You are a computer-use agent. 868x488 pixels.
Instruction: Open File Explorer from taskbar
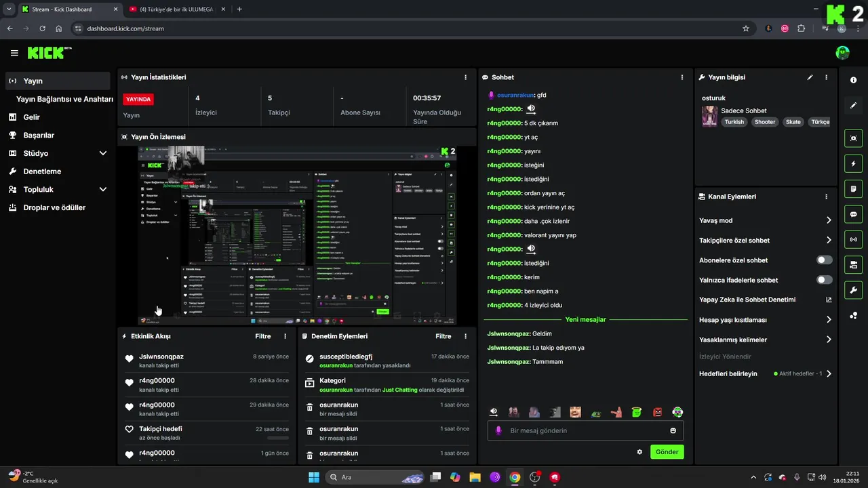pos(475,477)
